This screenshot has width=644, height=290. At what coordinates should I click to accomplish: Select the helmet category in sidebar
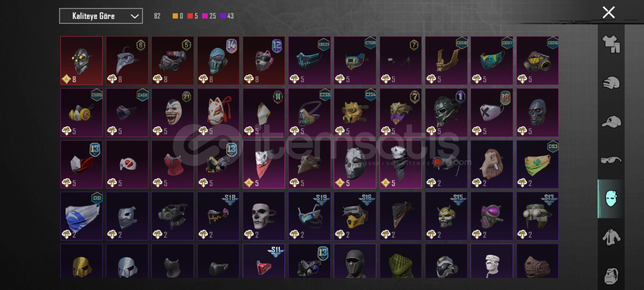click(x=611, y=83)
